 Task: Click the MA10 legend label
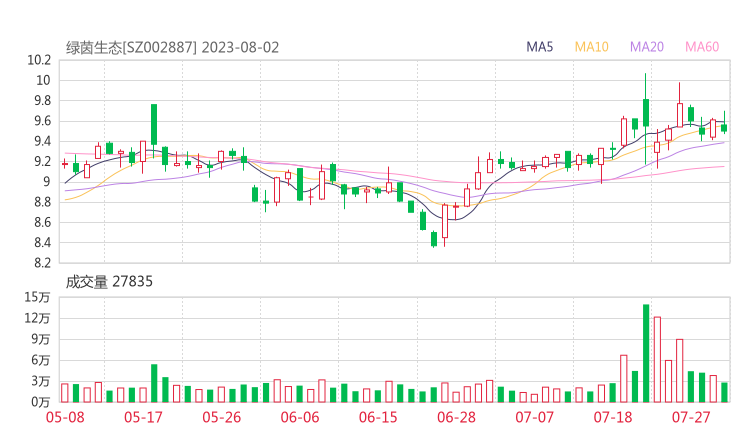click(x=591, y=47)
